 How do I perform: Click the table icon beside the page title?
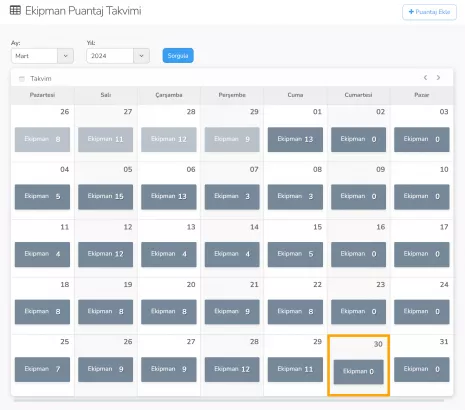[x=15, y=10]
